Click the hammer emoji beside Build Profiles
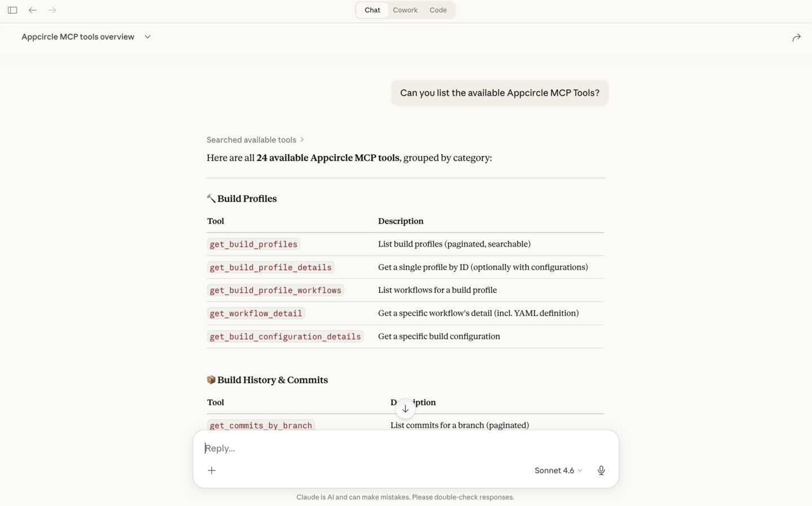 tap(210, 198)
